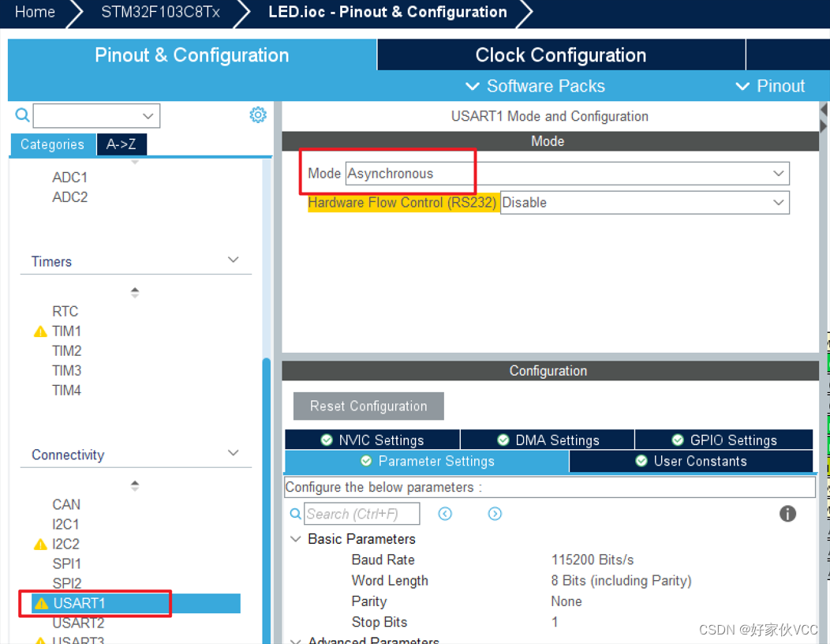Click the information icon in parameter settings

[787, 513]
